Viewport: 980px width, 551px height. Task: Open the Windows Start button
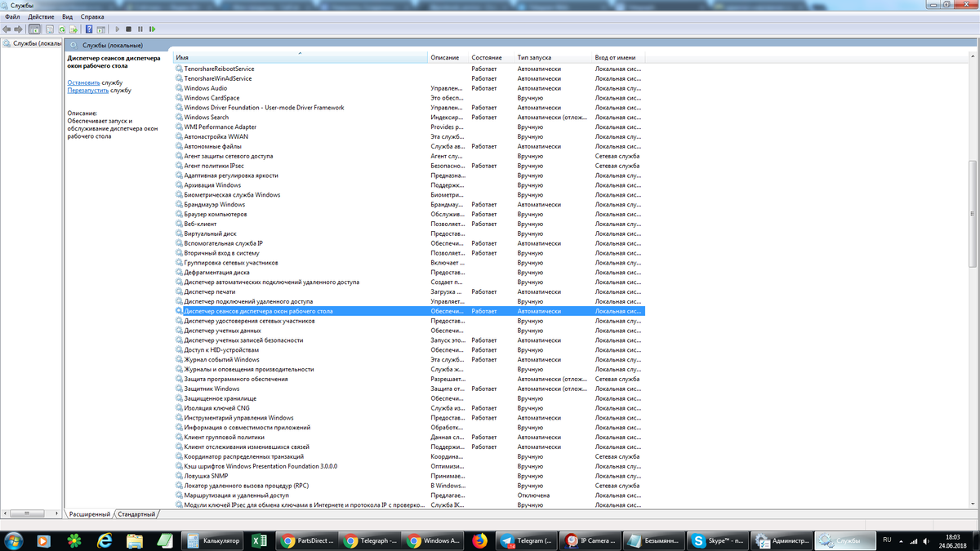(x=14, y=540)
